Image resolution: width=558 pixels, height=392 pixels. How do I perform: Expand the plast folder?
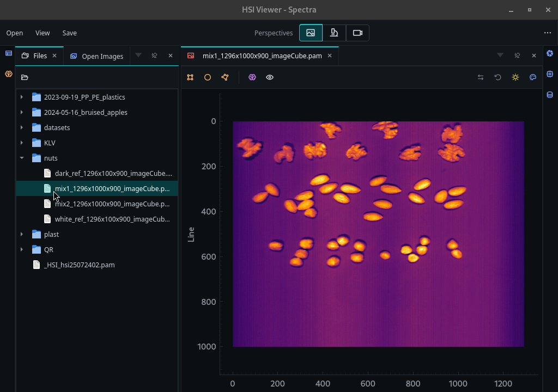coord(22,234)
